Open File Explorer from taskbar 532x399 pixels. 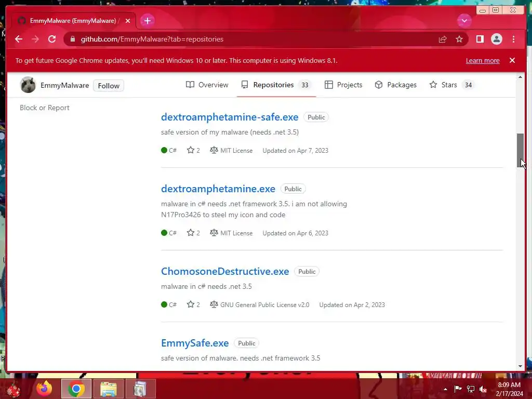(x=108, y=389)
